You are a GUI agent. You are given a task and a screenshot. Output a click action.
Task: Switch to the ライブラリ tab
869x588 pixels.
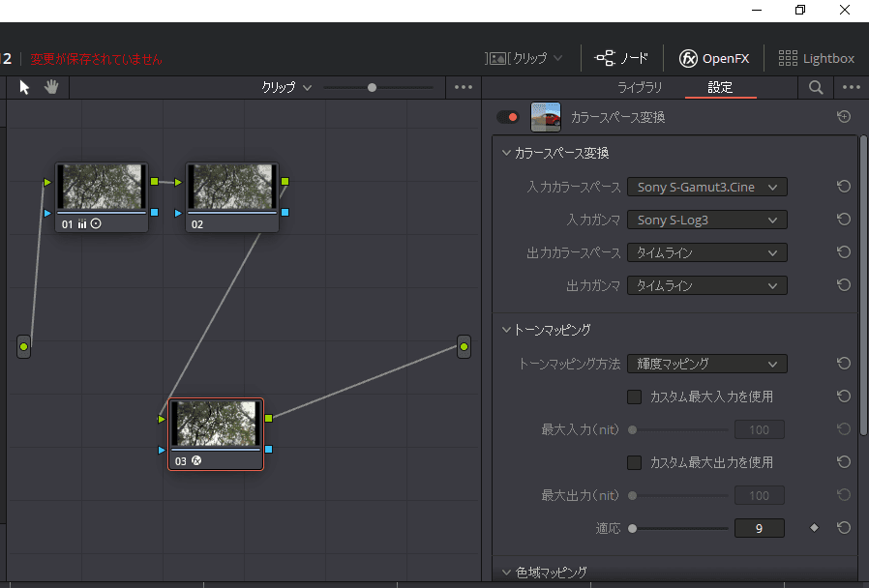pyautogui.click(x=640, y=87)
